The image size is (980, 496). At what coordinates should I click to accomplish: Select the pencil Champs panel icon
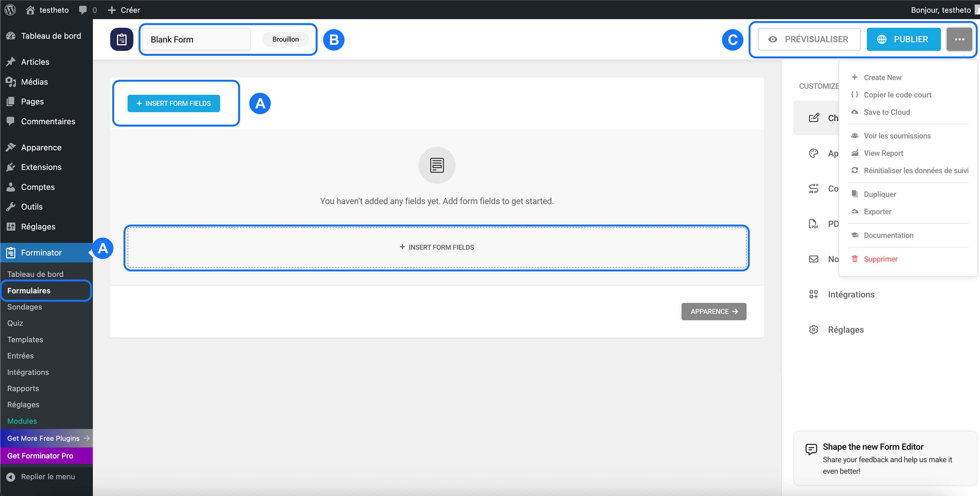pyautogui.click(x=814, y=118)
